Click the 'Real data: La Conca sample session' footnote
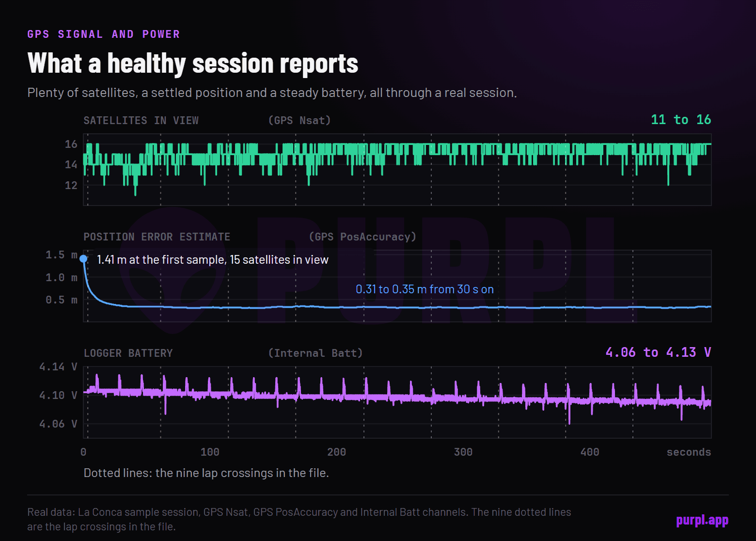The image size is (756, 541). pos(299,519)
